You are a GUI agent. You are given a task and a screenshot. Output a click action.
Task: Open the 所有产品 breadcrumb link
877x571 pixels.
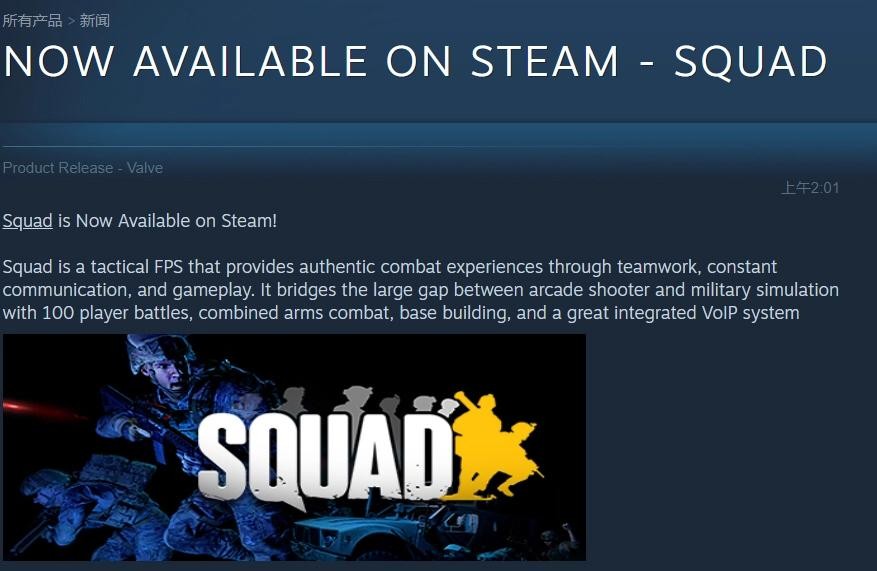coord(32,21)
